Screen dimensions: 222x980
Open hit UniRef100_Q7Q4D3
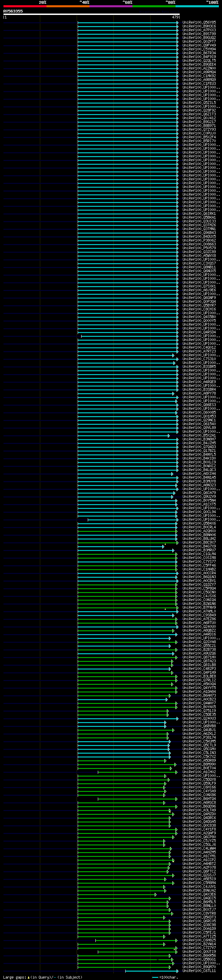(199, 447)
